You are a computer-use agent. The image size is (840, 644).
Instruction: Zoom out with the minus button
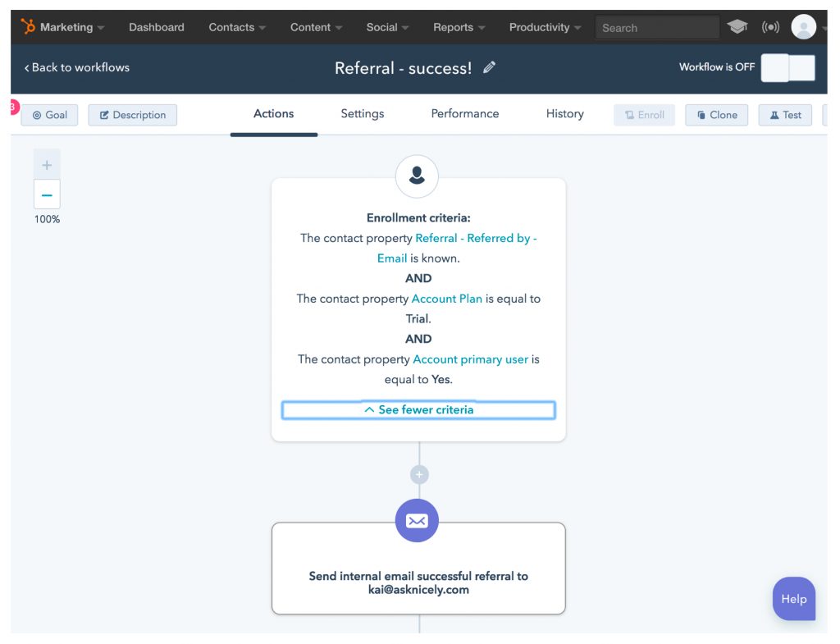point(47,194)
